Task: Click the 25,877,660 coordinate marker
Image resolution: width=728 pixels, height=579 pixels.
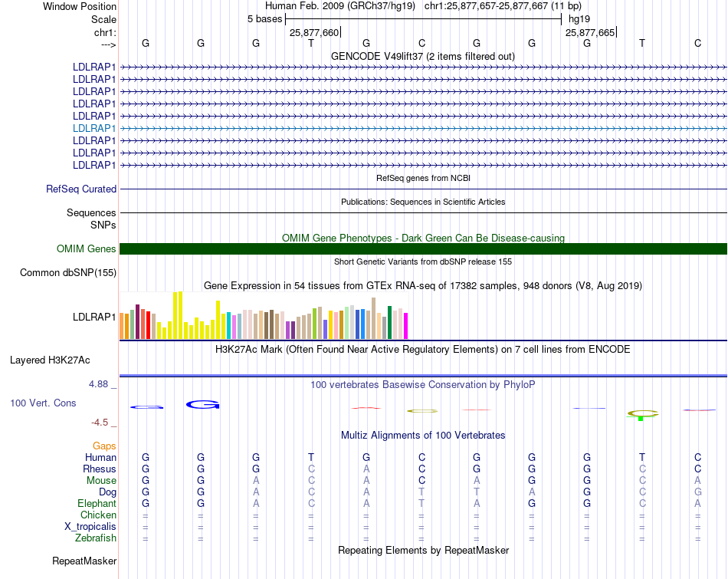Action: 314,32
